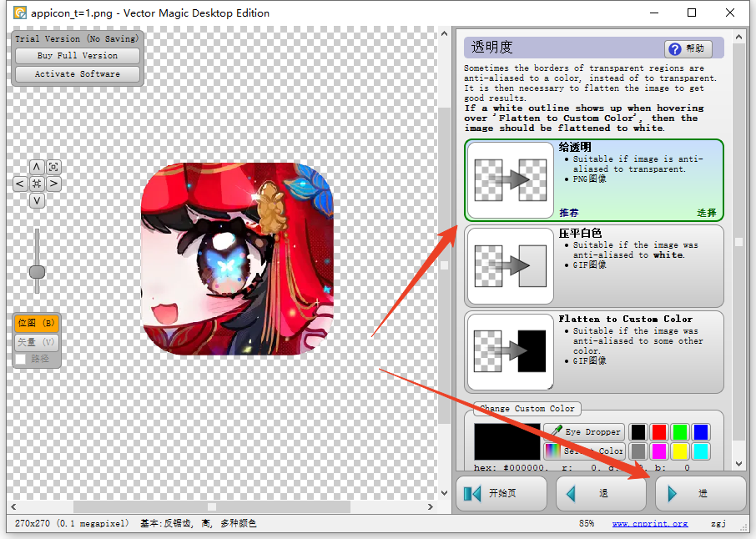Pan the image view up

tap(37, 167)
